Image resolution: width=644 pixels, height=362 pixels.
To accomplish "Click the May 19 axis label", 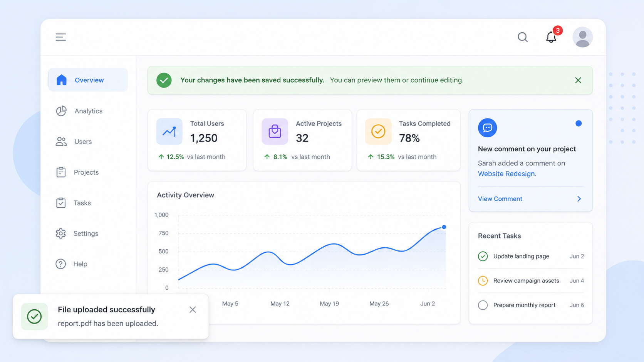I will click(329, 304).
